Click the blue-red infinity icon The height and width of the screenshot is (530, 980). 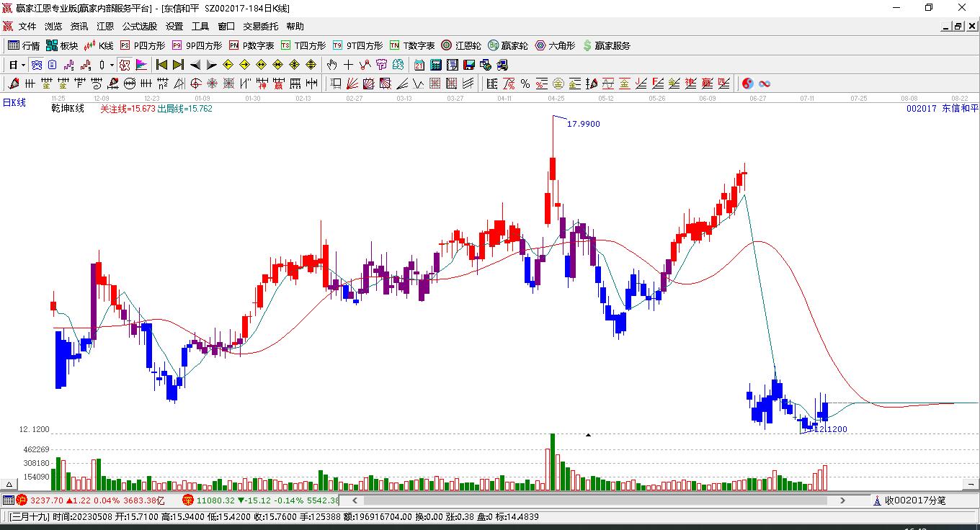pyautogui.click(x=764, y=84)
